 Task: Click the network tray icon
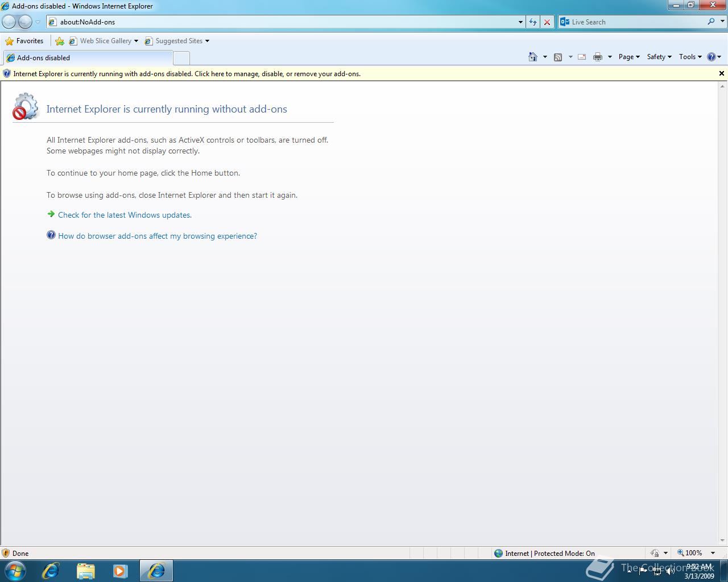(657, 571)
